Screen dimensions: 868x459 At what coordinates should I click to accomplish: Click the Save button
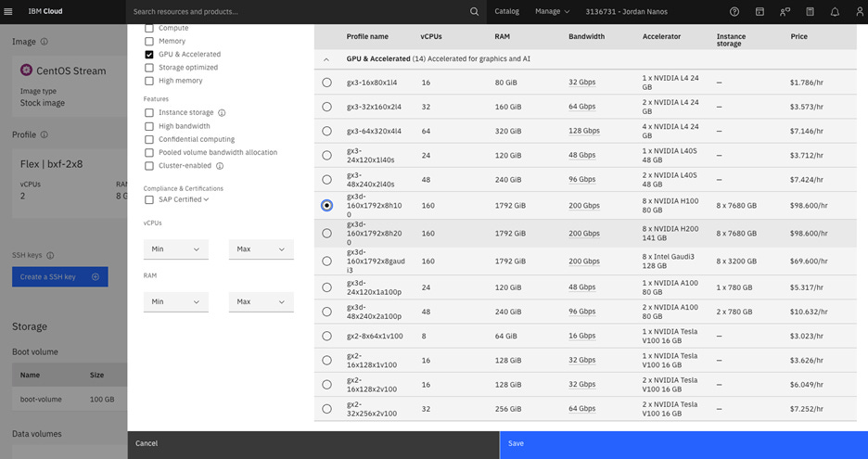(683, 444)
